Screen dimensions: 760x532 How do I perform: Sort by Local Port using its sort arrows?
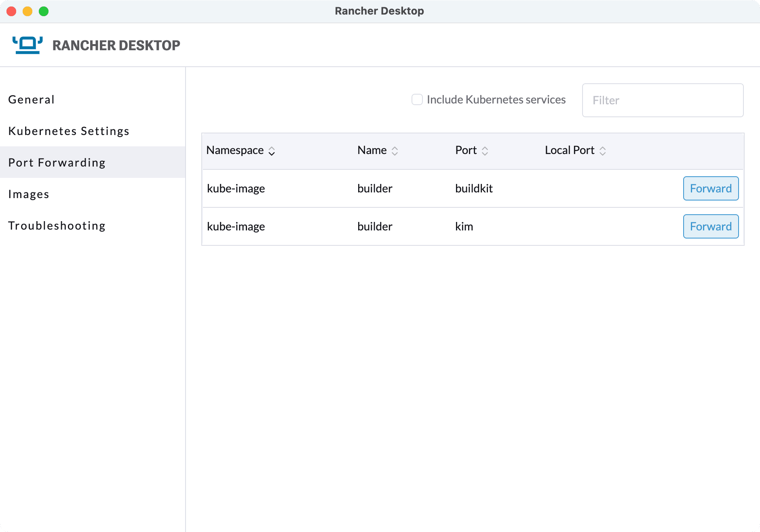(603, 151)
